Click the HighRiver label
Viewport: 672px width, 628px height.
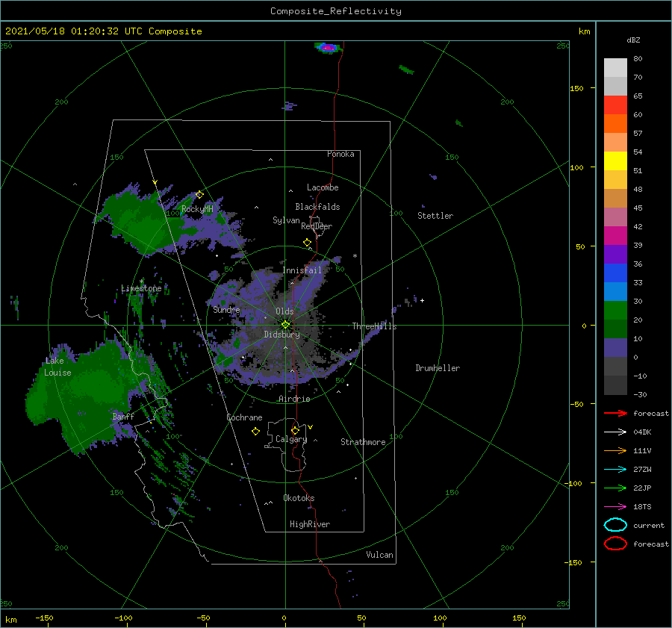click(x=310, y=524)
